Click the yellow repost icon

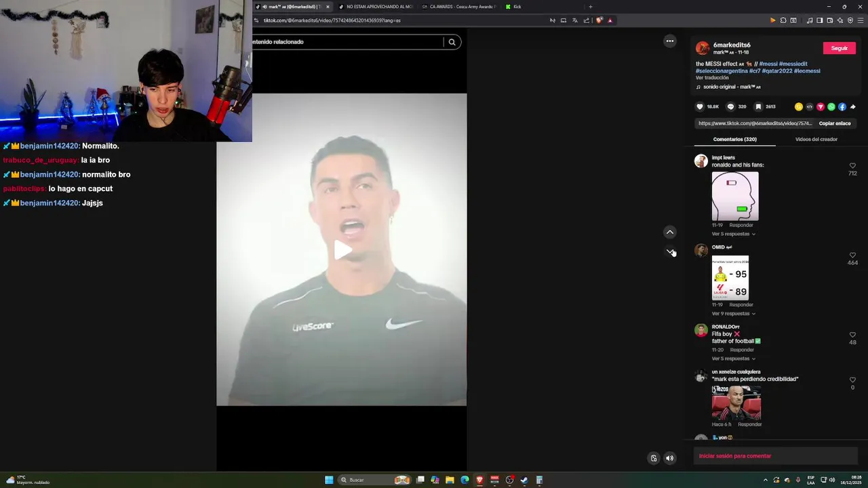(799, 107)
